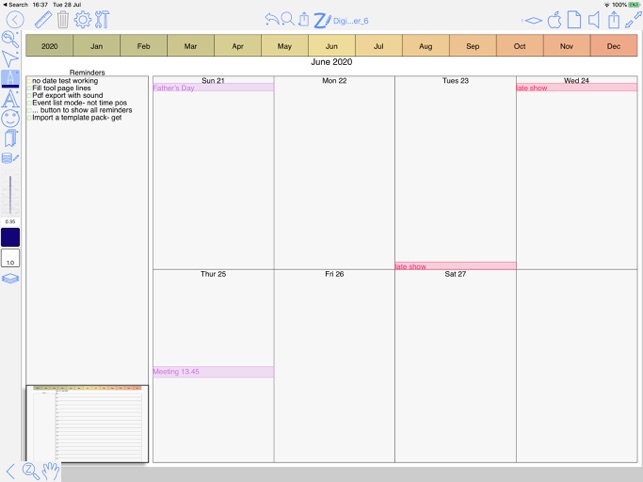Choose the smiley face sticker tool
Image resolution: width=643 pixels, height=482 pixels.
[10, 118]
